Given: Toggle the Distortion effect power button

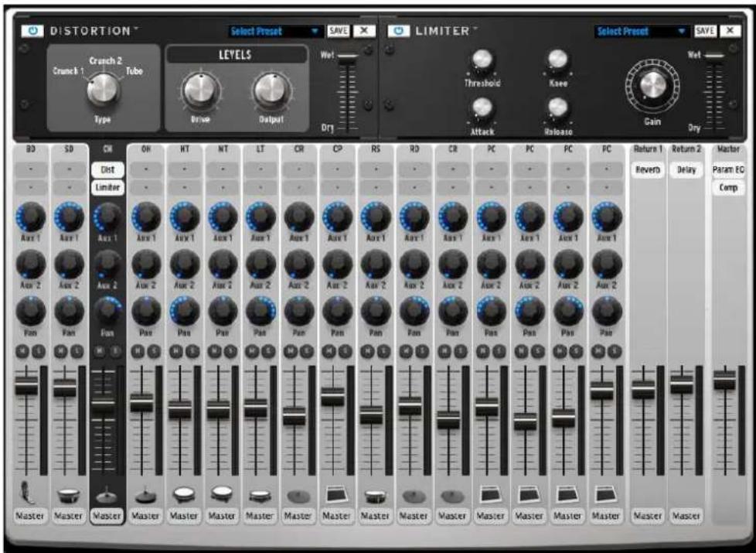Looking at the screenshot, I should [32, 31].
